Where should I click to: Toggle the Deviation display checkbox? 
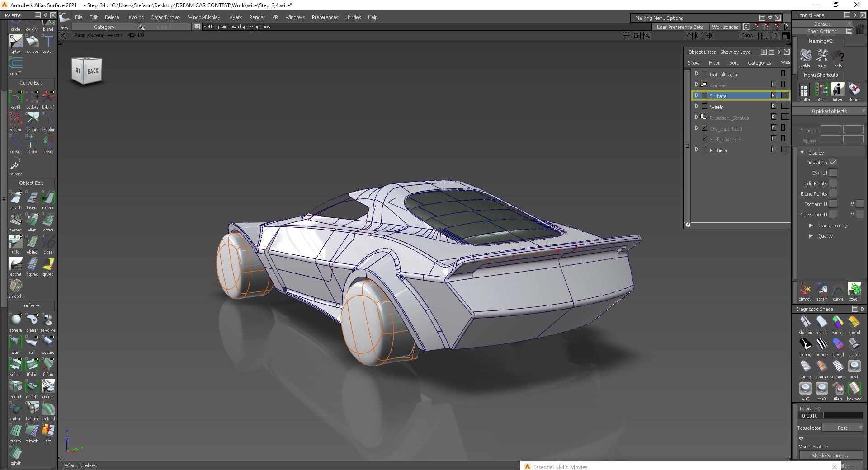pyautogui.click(x=832, y=162)
